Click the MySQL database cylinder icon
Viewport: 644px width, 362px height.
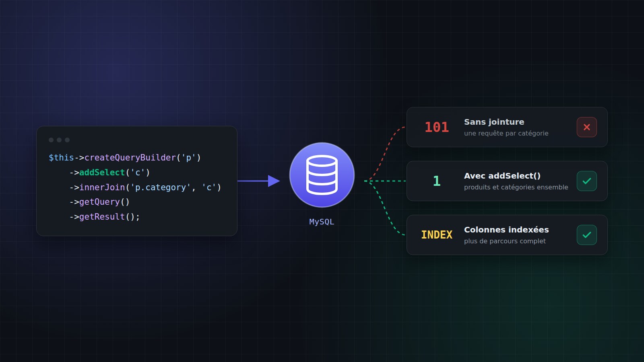(322, 175)
